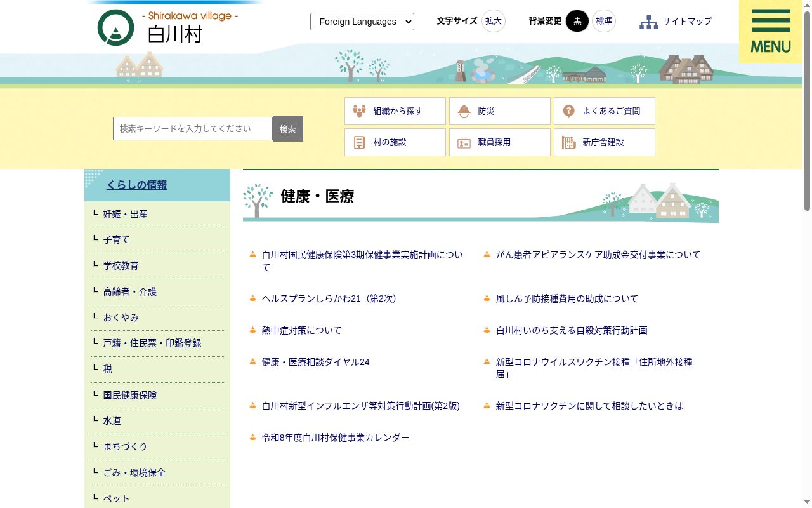Open 令和8年度白川村保健事業カレンダー link
The width and height of the screenshot is (812, 508).
tap(336, 438)
